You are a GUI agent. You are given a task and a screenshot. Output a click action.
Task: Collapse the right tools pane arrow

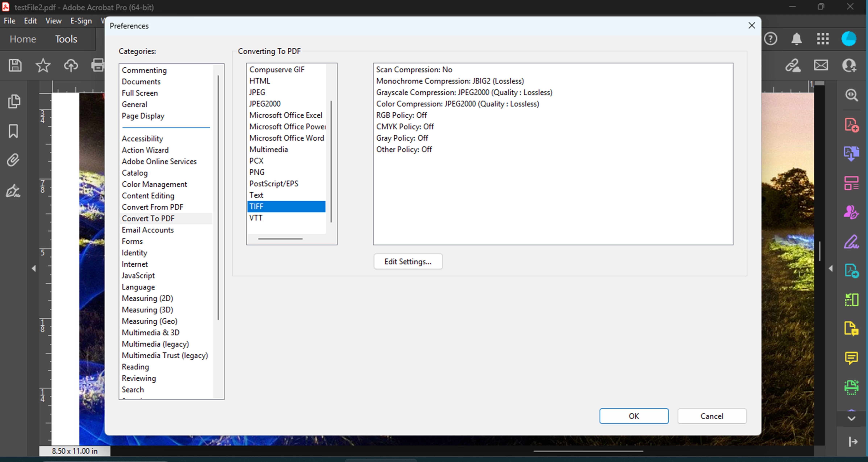pos(831,268)
